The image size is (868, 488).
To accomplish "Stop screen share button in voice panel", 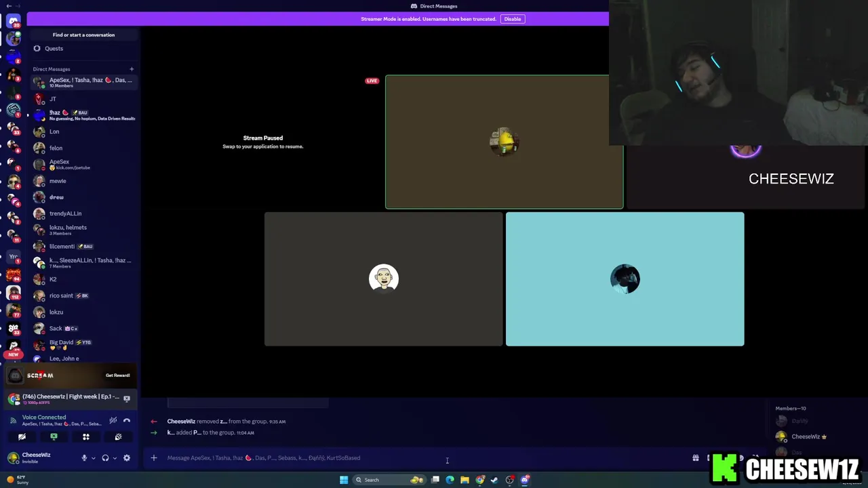I will coord(54,437).
